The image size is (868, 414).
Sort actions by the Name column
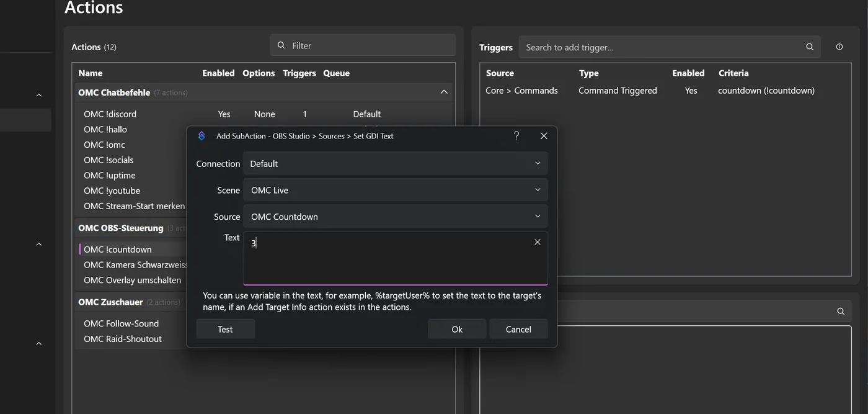point(91,73)
